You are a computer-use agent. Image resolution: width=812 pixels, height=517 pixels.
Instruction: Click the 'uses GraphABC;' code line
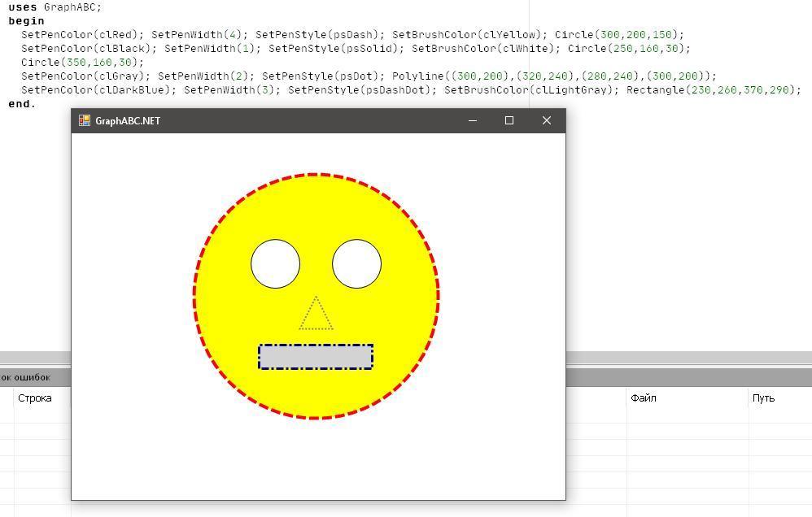point(55,7)
